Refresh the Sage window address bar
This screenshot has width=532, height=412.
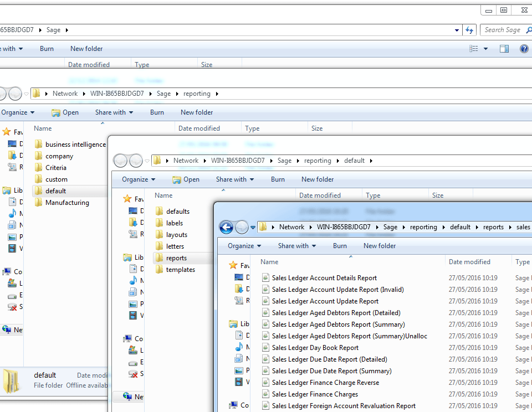tap(469, 30)
